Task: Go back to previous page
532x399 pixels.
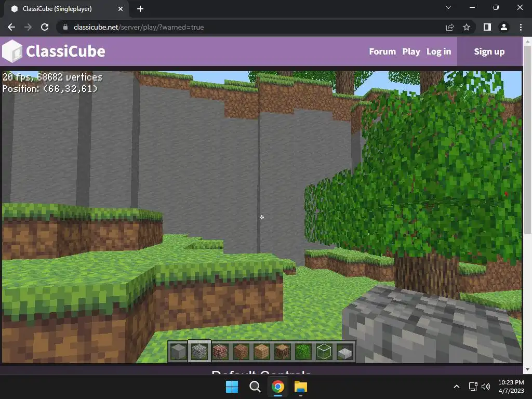Action: pyautogui.click(x=11, y=27)
